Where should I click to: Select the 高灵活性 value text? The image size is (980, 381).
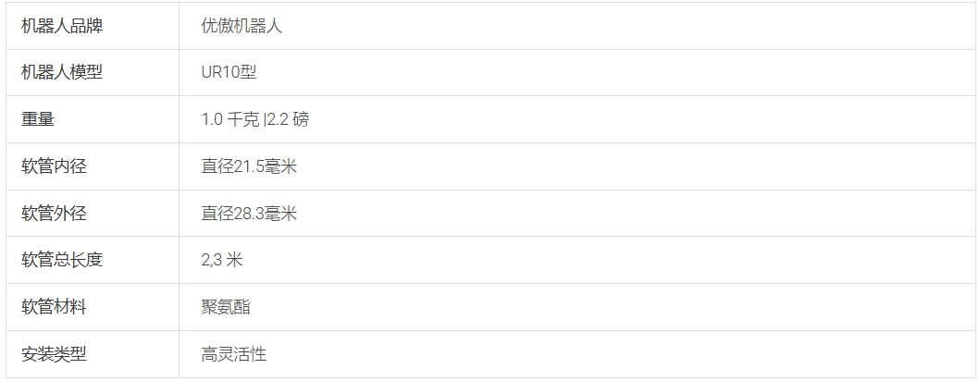coord(233,354)
